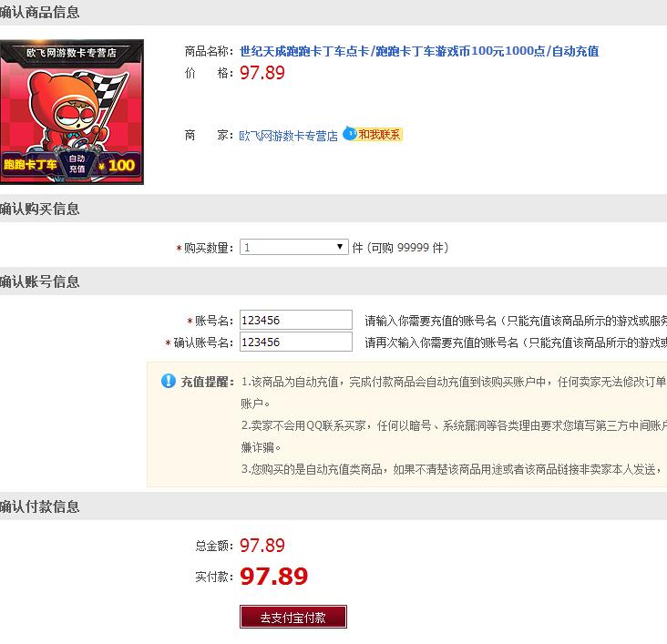Open the 欧飞网游数卡专营店 seller link
This screenshot has height=644, width=667.
[289, 135]
